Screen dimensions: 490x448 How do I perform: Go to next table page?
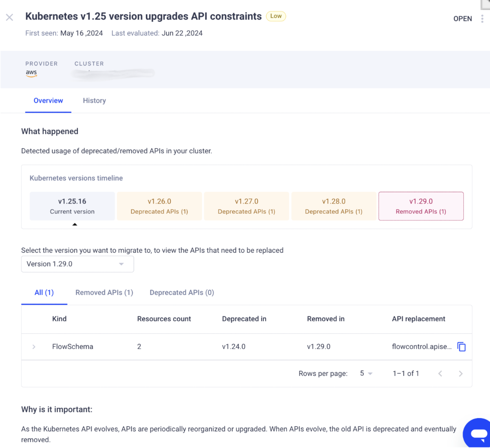pos(461,374)
